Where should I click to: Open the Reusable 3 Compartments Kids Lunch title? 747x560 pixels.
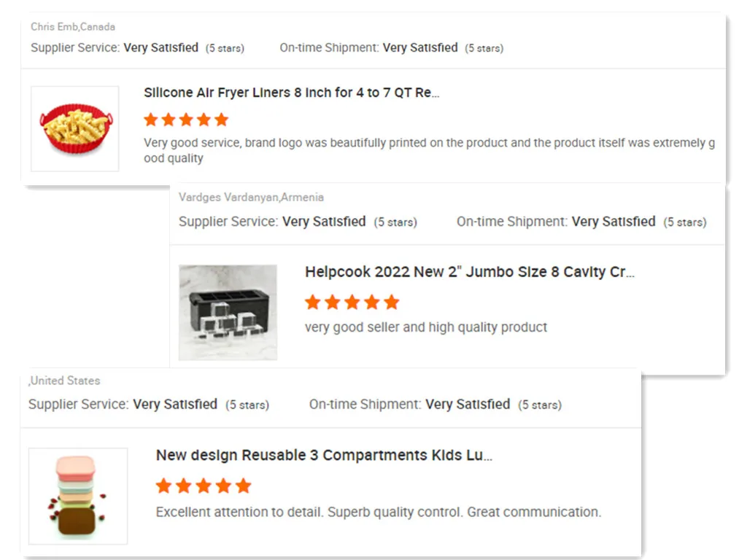tap(324, 455)
